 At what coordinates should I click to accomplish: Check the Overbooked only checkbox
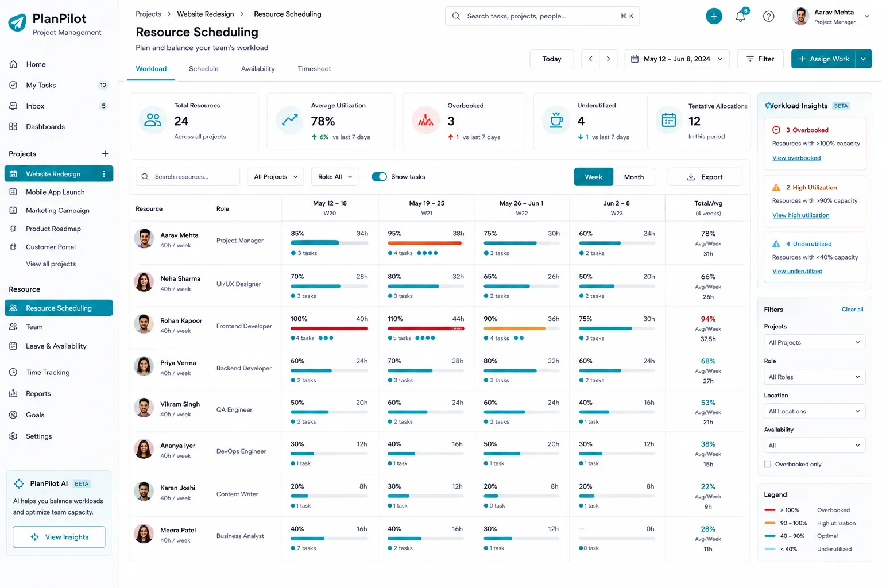click(768, 464)
